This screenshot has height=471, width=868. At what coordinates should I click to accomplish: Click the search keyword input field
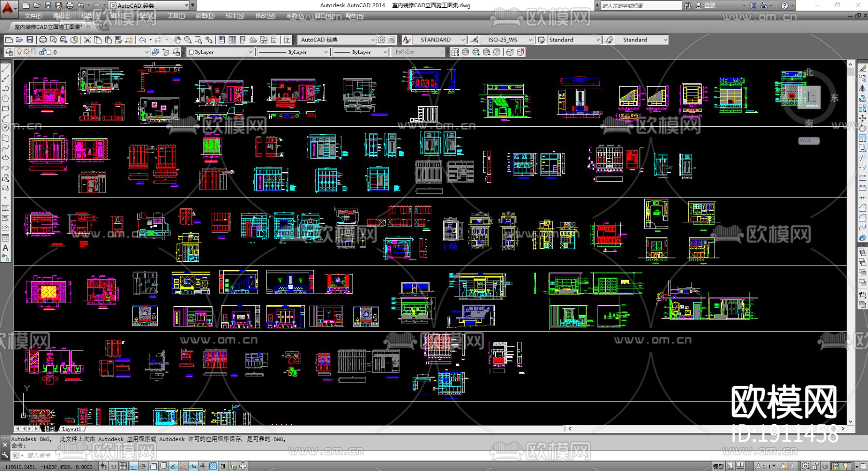pyautogui.click(x=640, y=5)
